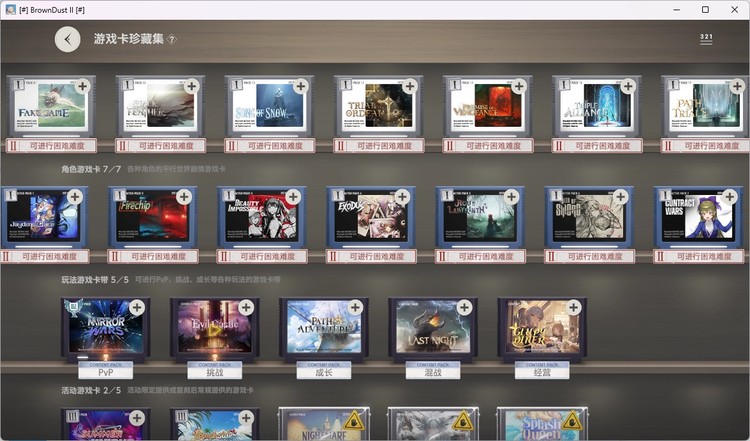Image resolution: width=750 pixels, height=441 pixels.
Task: Click plus icon on Exodus card
Action: coord(402,197)
